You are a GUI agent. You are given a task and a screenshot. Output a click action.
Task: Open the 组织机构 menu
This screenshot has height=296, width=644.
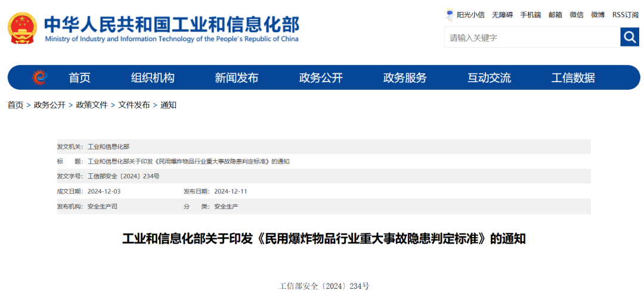[x=153, y=77]
